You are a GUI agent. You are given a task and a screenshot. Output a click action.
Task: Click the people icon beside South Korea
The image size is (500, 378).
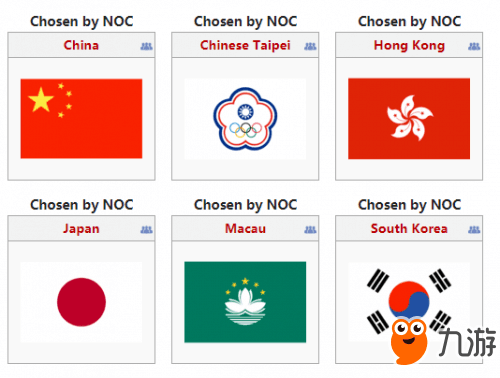click(474, 230)
